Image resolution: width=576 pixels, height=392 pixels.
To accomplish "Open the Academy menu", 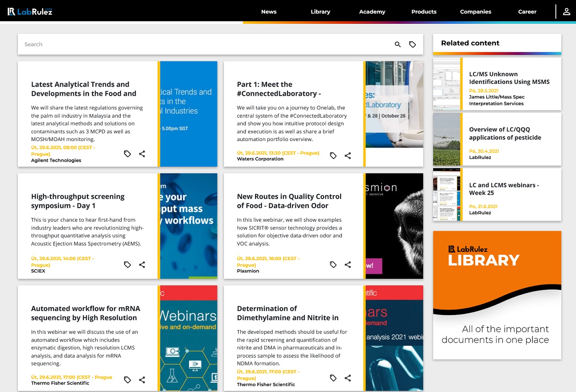I will [372, 11].
